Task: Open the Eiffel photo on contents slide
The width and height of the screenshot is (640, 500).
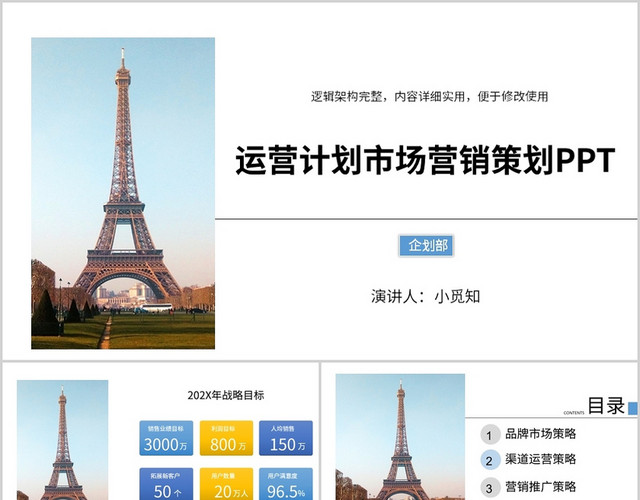Action: tap(400, 437)
